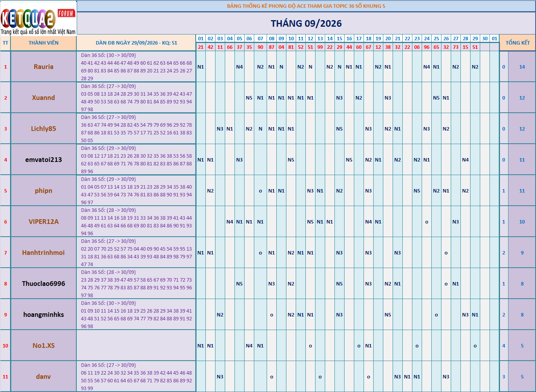This screenshot has height=392, width=536.
Task: Click the 'DÀN ĐB NGÀY 29/09/2026 - KQ: 51' header
Action: click(x=136, y=43)
